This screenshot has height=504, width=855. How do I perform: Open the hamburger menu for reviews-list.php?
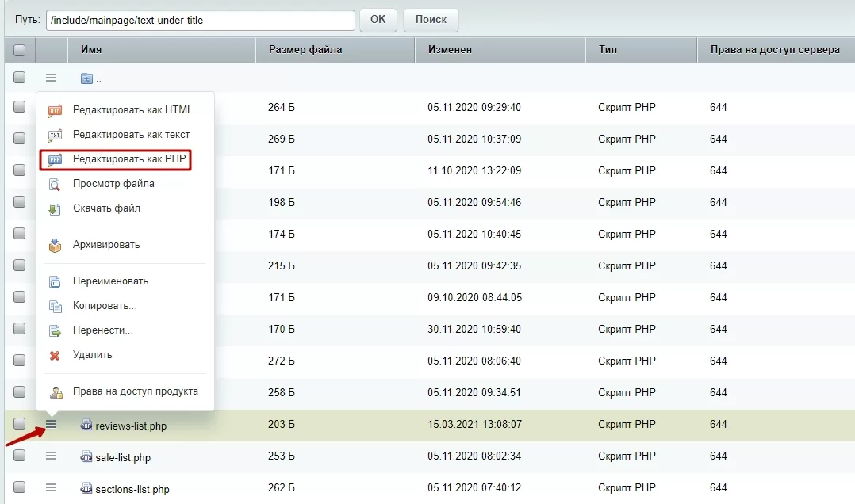pyautogui.click(x=51, y=424)
